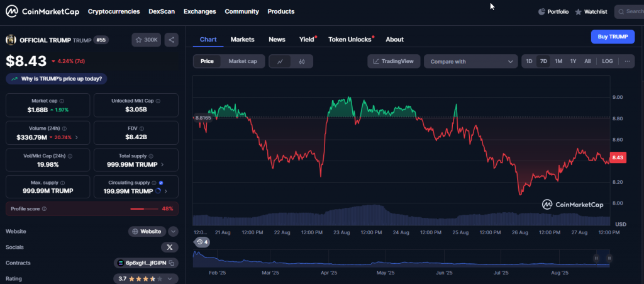Click the Unlocked Mkt Cap info icon
The height and width of the screenshot is (284, 644).
[x=158, y=101]
